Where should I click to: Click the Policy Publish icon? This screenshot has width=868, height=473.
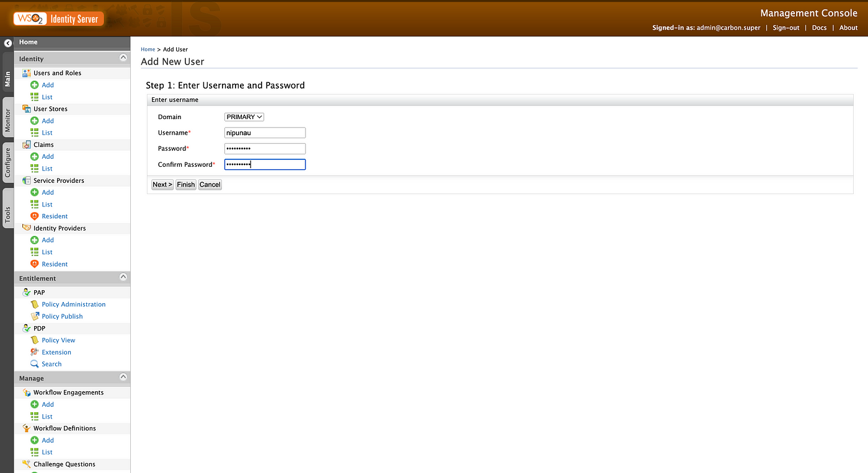[x=35, y=316]
